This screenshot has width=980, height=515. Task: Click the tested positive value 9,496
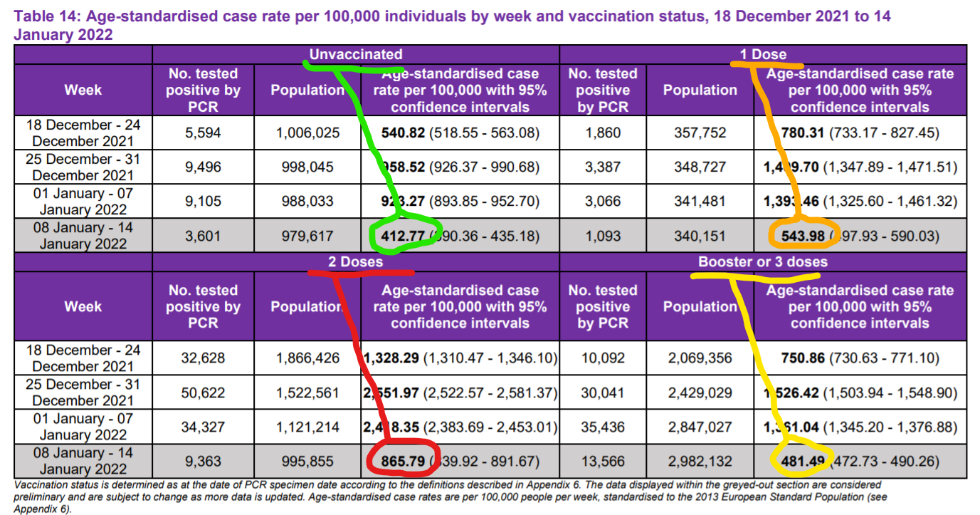(x=203, y=167)
